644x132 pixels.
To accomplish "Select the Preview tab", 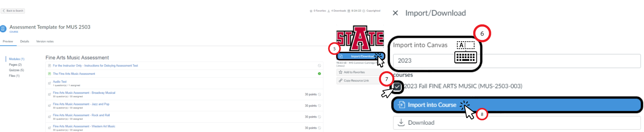I will click(8, 41).
